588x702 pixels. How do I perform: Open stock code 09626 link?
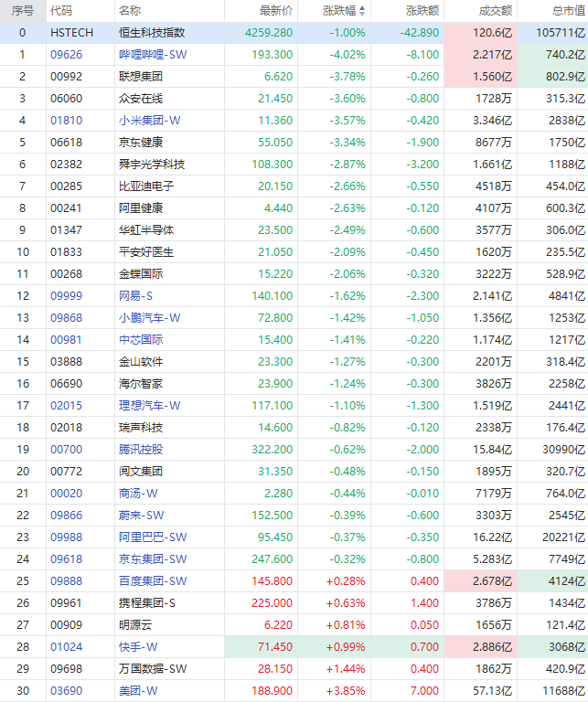tap(66, 55)
